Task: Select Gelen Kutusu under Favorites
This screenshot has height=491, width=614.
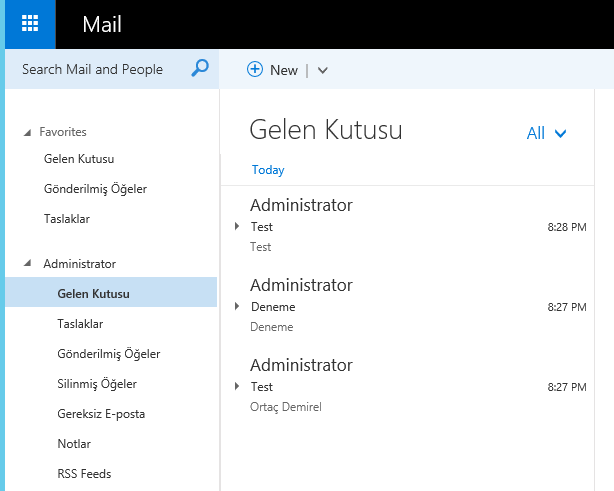Action: pyautogui.click(x=78, y=159)
